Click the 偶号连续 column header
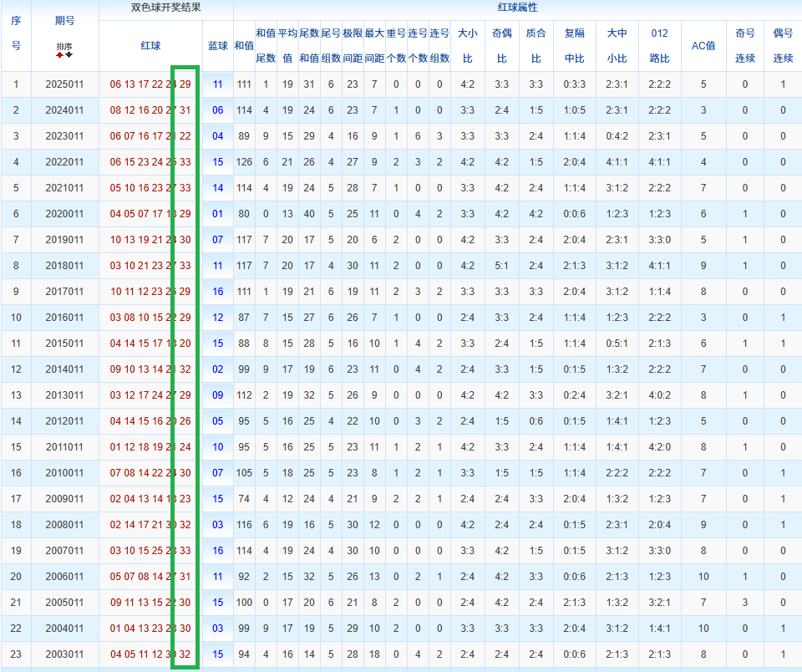This screenshot has width=802, height=672. pos(783,45)
